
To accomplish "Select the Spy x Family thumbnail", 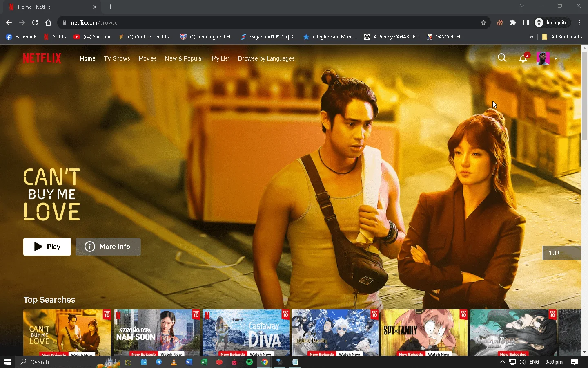I will tap(424, 332).
